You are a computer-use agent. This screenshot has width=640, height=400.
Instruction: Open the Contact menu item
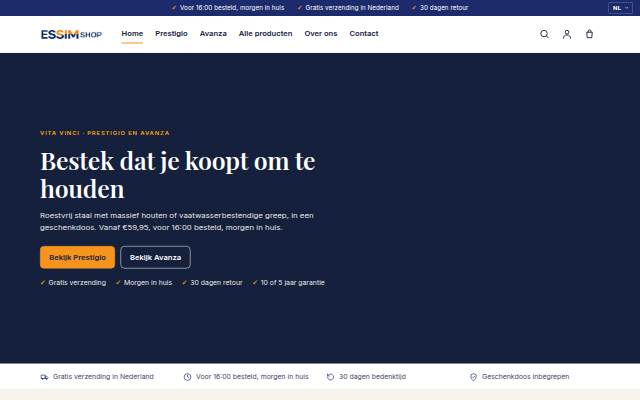364,34
